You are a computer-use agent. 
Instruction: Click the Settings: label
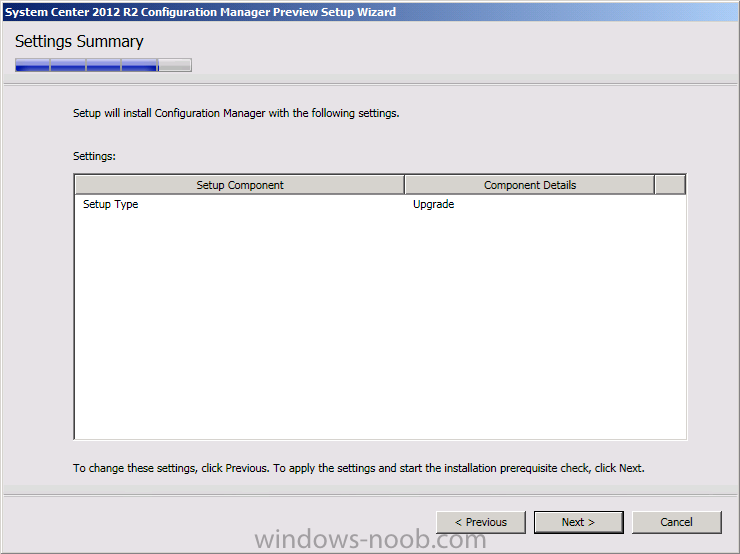coord(94,156)
